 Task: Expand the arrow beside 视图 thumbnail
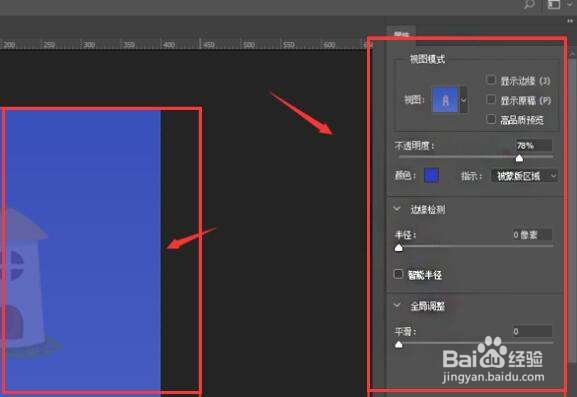pyautogui.click(x=464, y=100)
